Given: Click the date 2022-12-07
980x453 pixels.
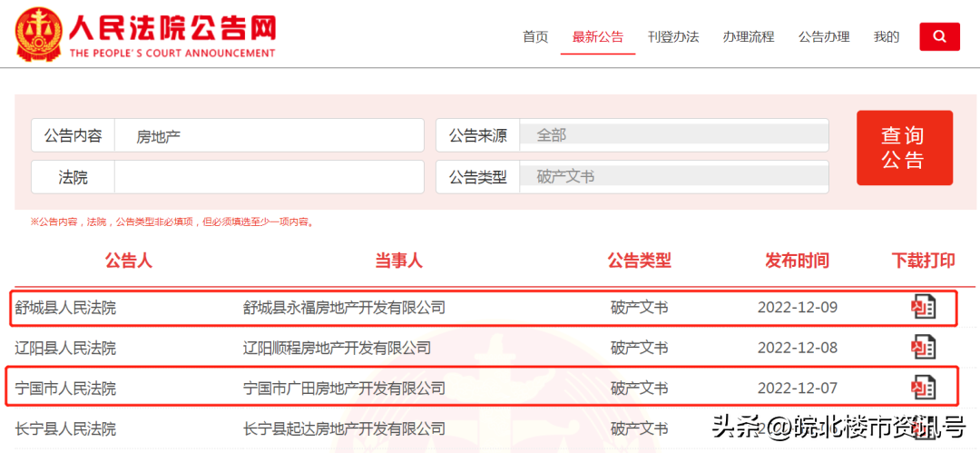Looking at the screenshot, I should click(797, 389).
